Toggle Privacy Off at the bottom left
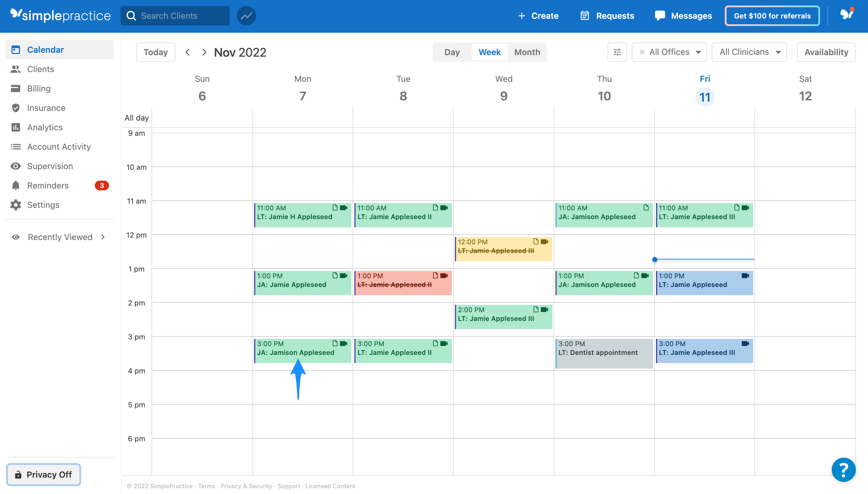Screen dimensions: 868x494 point(43,474)
